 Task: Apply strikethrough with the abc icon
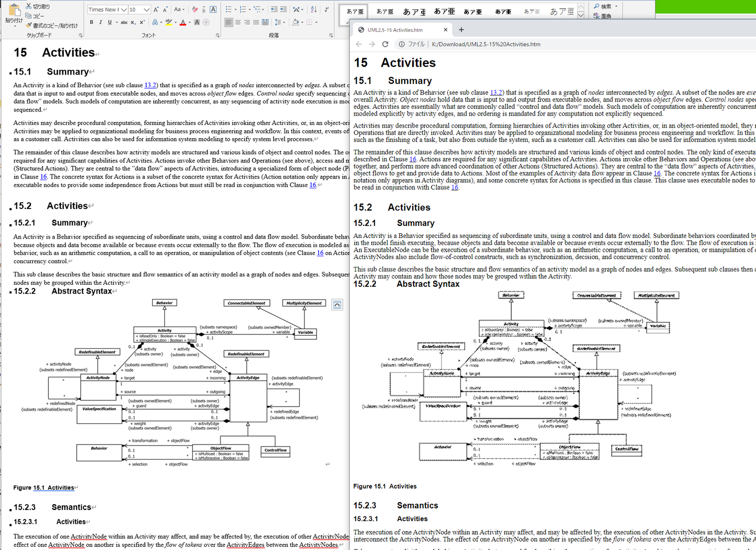[x=124, y=22]
